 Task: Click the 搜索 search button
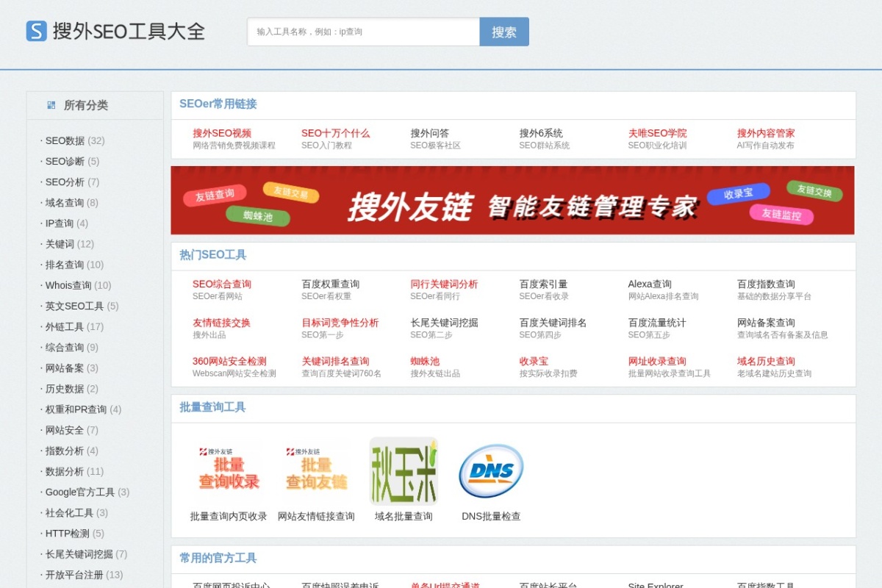pyautogui.click(x=504, y=32)
